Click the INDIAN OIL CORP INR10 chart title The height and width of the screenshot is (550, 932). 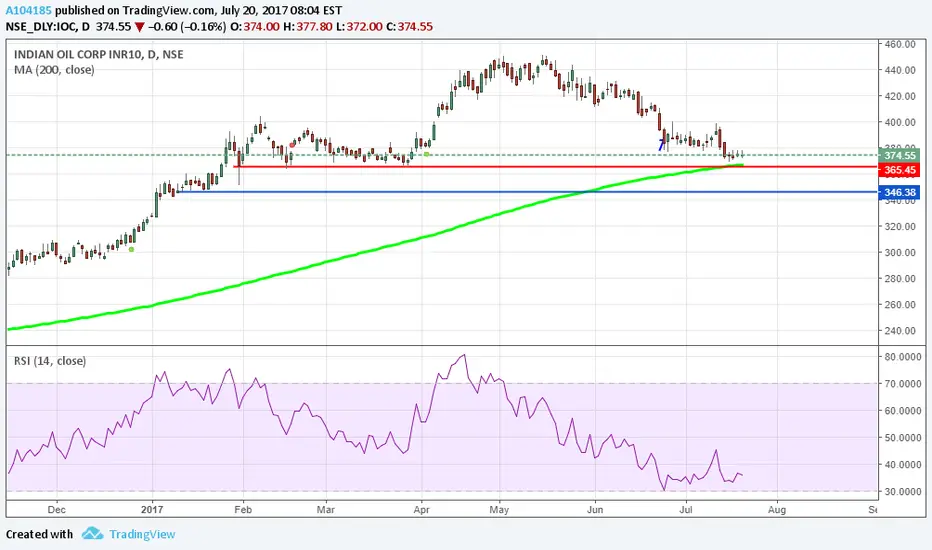[x=99, y=55]
